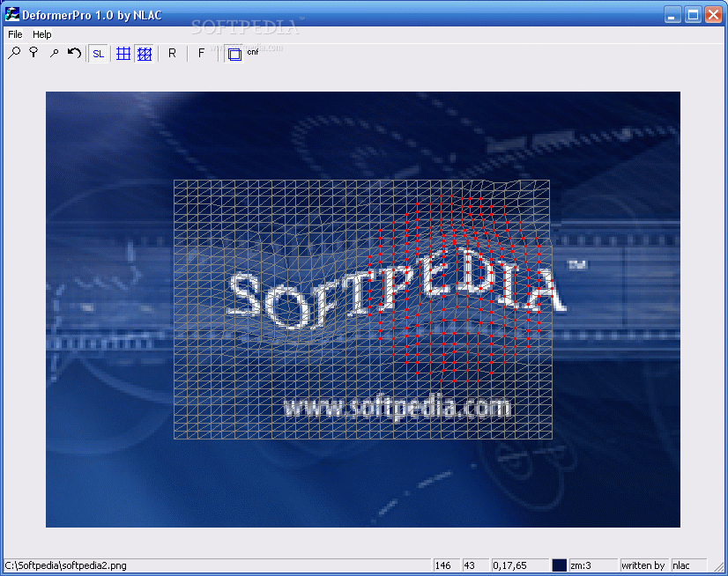Screen dimensions: 728x576
Task: Click the upright magnifier zoom tool
Action: click(x=33, y=54)
